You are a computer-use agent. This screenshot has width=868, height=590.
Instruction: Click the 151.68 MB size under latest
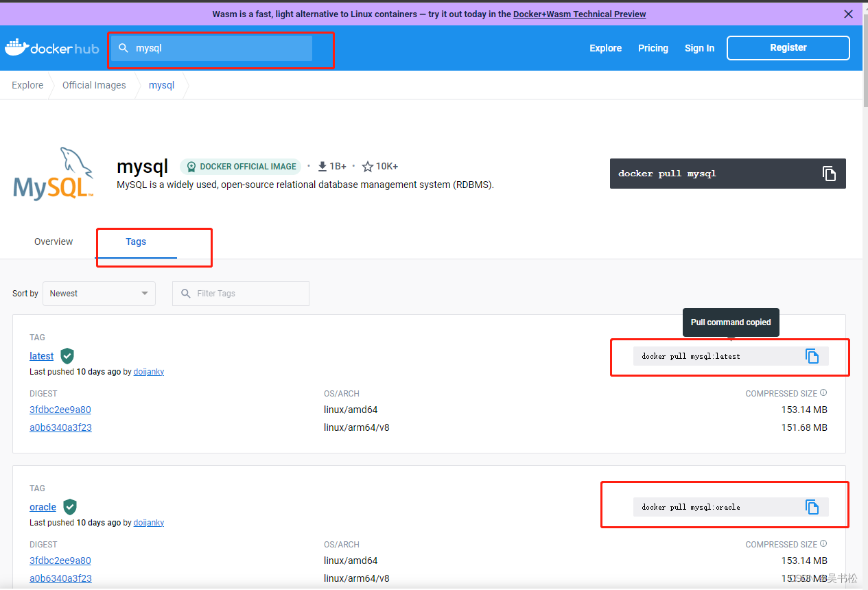coord(804,427)
